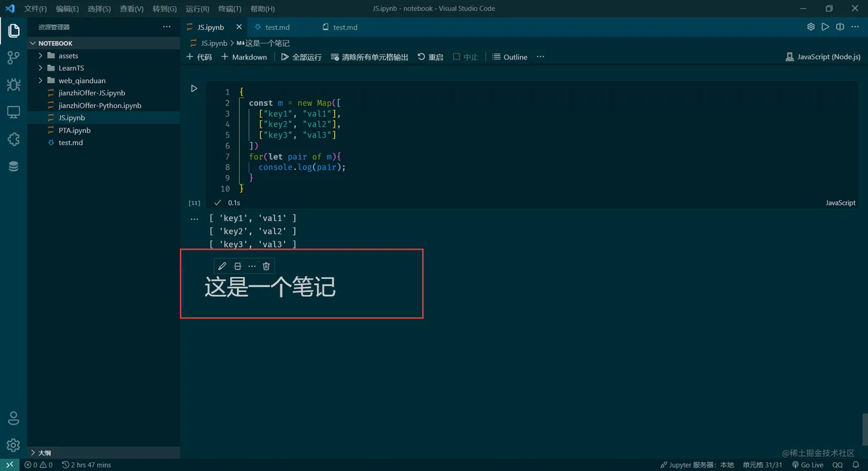Viewport: 868px width, 471px height.
Task: Click the run icon in editor title bar
Action: tap(825, 27)
